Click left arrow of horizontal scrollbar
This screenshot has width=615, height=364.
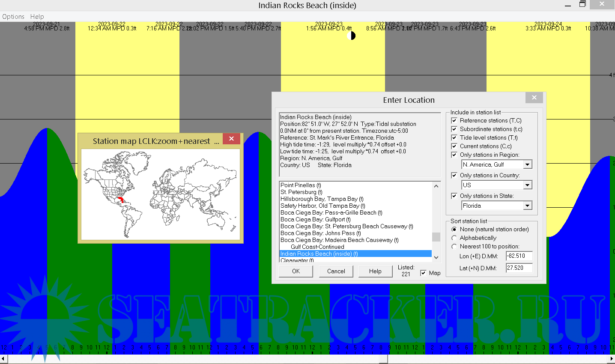[x=3, y=359]
